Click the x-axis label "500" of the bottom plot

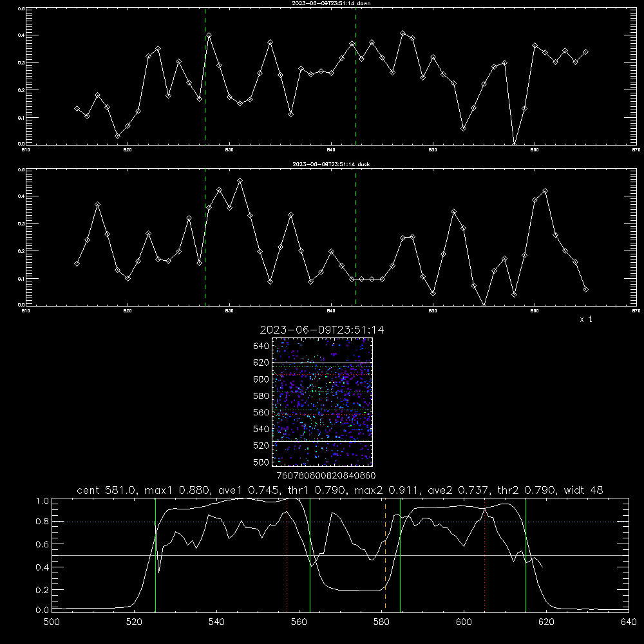pos(52,621)
